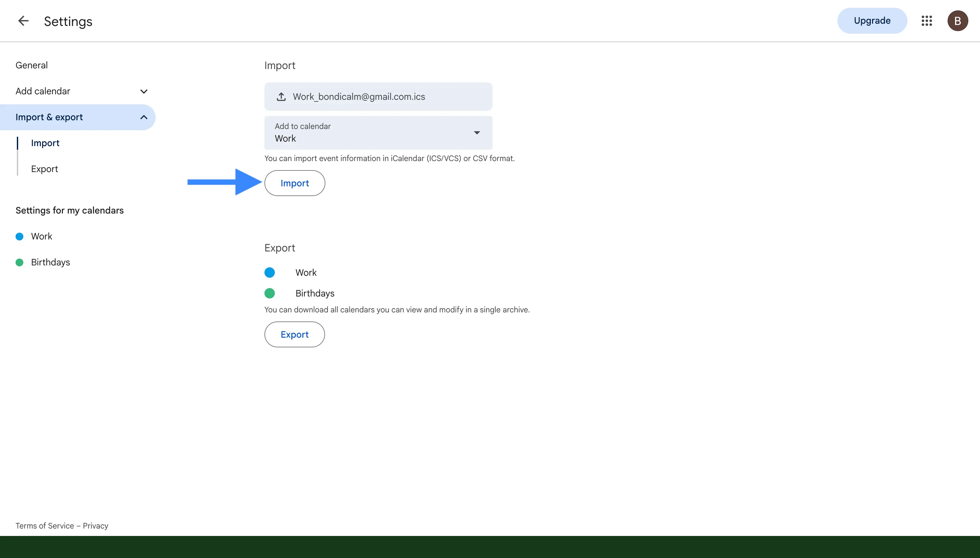Click the upload icon in the file field
This screenshot has height=558, width=980.
click(x=281, y=97)
